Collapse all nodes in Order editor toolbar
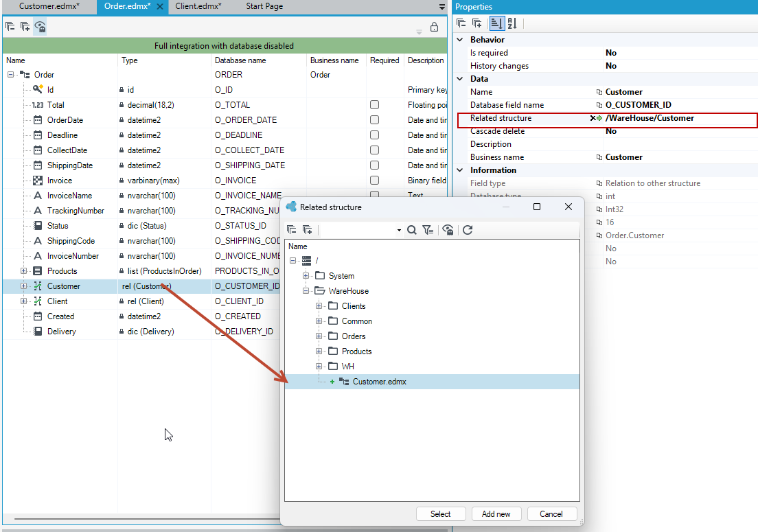 pos(10,27)
